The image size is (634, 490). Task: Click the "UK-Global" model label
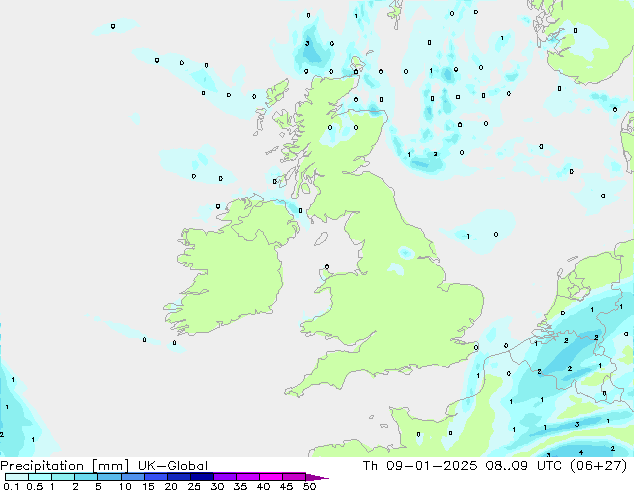pyautogui.click(x=173, y=466)
